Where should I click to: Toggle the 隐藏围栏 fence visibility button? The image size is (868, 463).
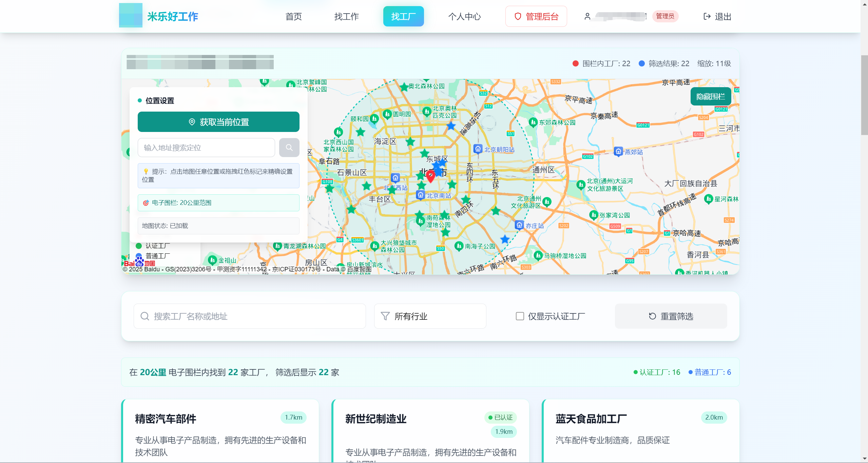710,97
